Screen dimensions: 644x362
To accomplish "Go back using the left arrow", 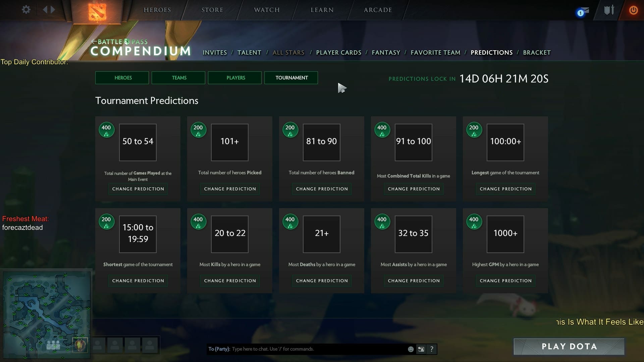I will (x=45, y=10).
